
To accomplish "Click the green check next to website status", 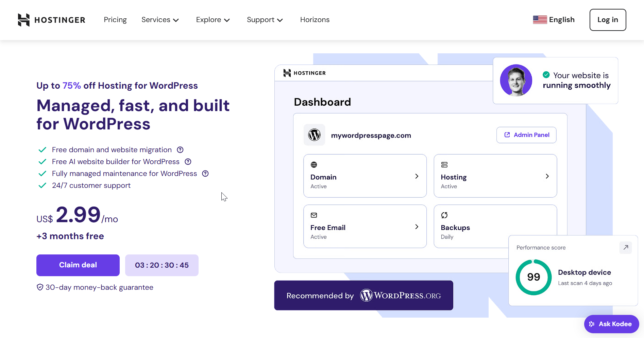I will pyautogui.click(x=546, y=75).
